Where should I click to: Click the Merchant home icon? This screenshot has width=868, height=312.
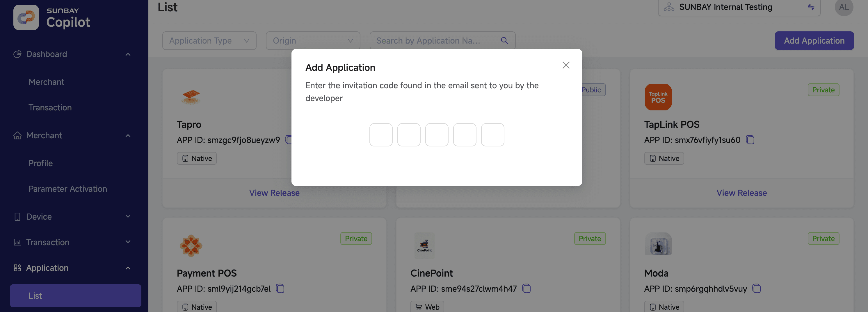(x=17, y=135)
